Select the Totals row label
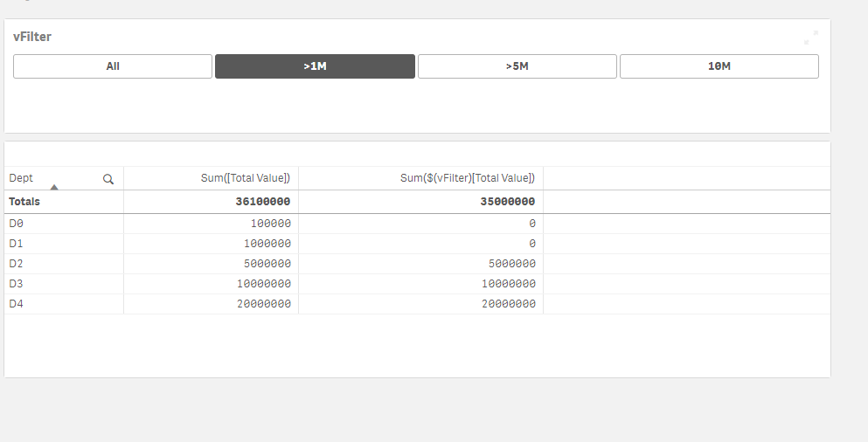Screen dimensions: 868x442 point(24,202)
